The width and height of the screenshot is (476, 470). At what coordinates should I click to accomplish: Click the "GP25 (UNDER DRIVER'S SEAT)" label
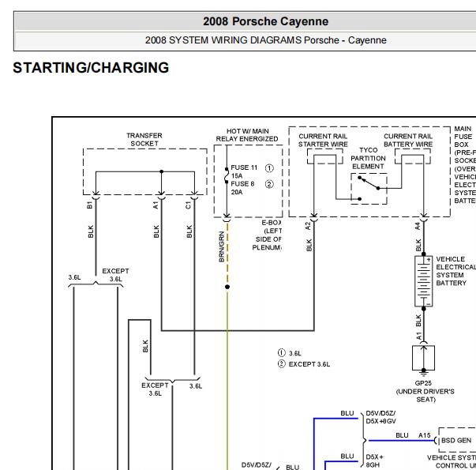tap(425, 391)
